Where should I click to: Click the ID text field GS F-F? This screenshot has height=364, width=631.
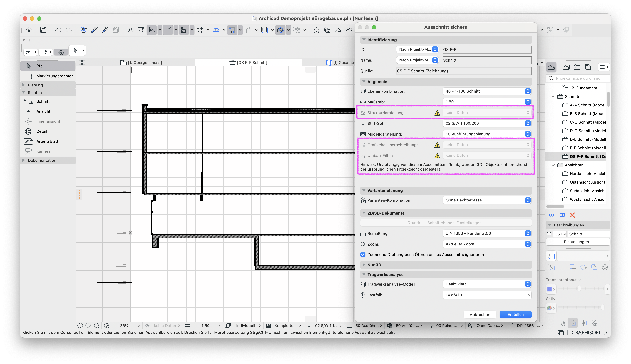point(487,49)
